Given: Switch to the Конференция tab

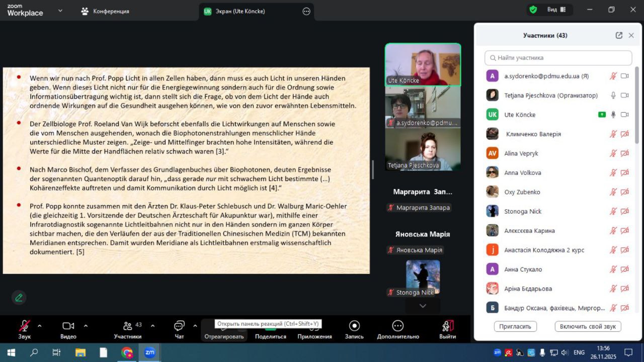Looking at the screenshot, I should (x=105, y=11).
